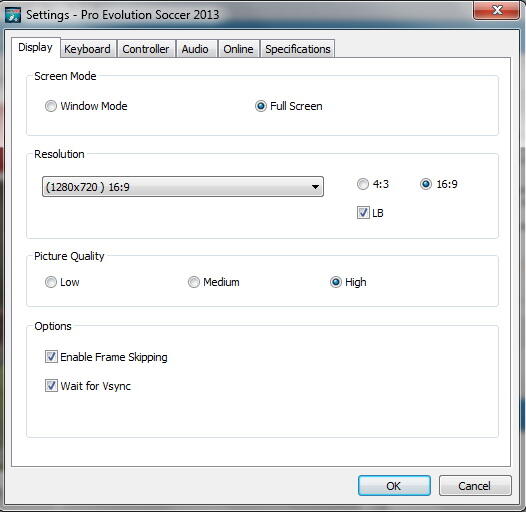Go to the Audio tab
This screenshot has width=526, height=512.
(x=195, y=49)
